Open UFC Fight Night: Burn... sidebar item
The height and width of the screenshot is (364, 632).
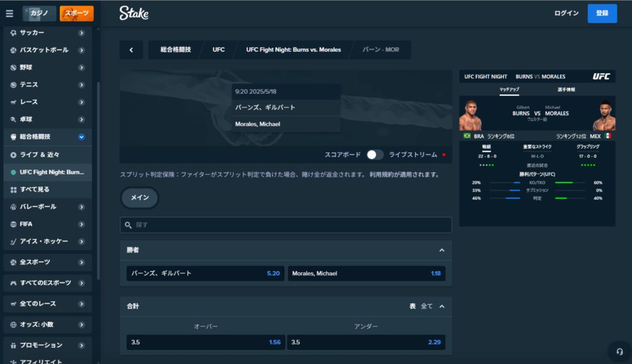[48, 172]
